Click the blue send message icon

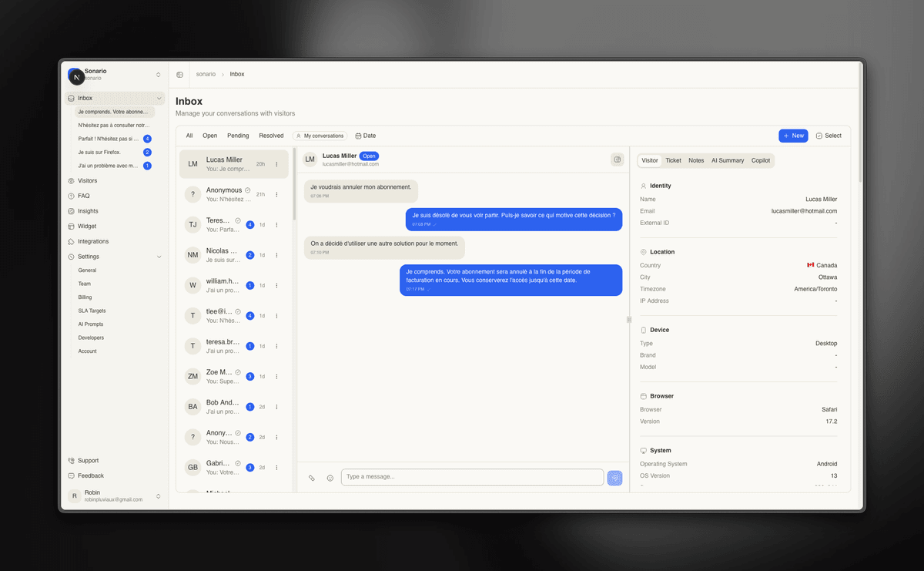tap(614, 478)
